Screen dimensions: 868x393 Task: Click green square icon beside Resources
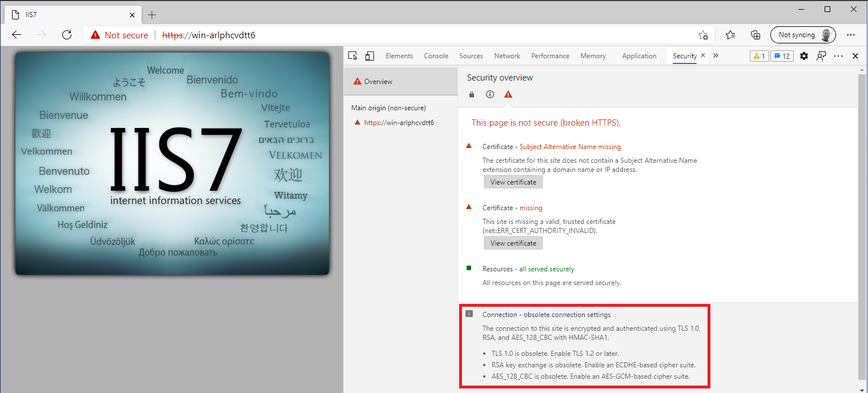(469, 268)
